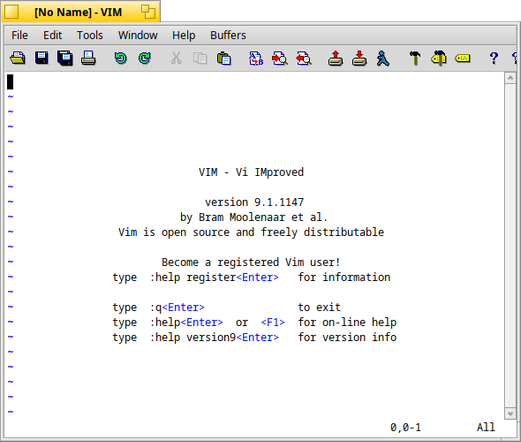Screen dimensions: 521x442
Task: Open the Edit menu
Action: tap(52, 35)
